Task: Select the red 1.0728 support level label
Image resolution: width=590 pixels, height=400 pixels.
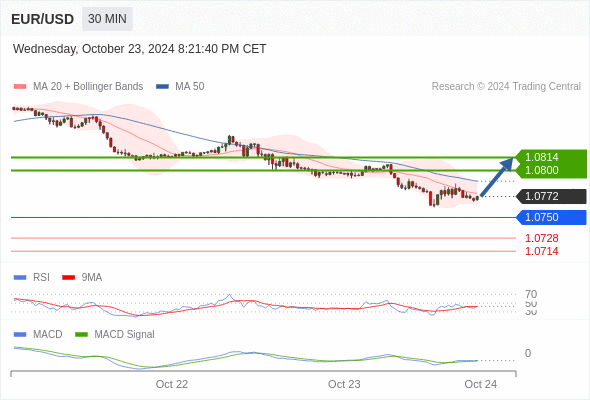Action: point(541,238)
